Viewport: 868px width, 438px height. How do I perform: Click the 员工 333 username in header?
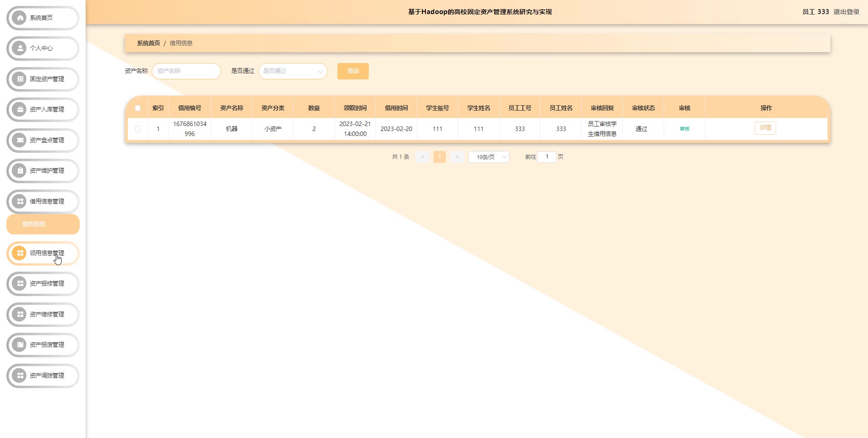[815, 12]
